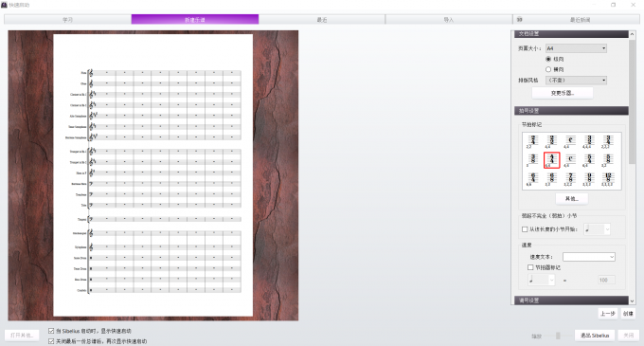Switch to the 新建乐谱 (New Score) tab
Screen dimensions: 644x346
tap(195, 19)
